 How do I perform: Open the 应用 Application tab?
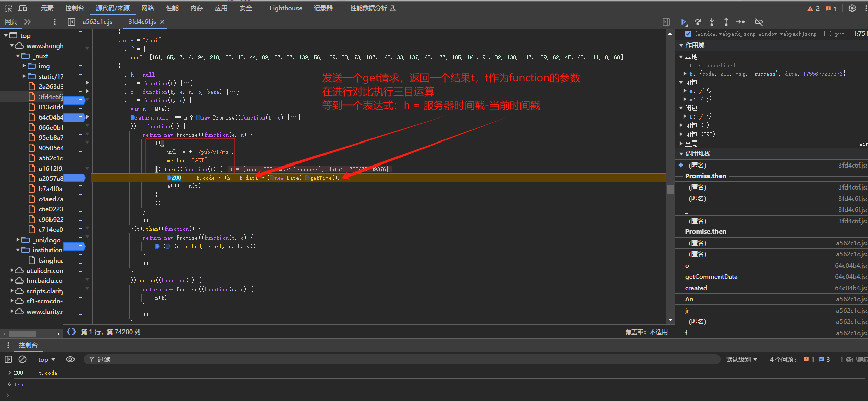coord(221,8)
